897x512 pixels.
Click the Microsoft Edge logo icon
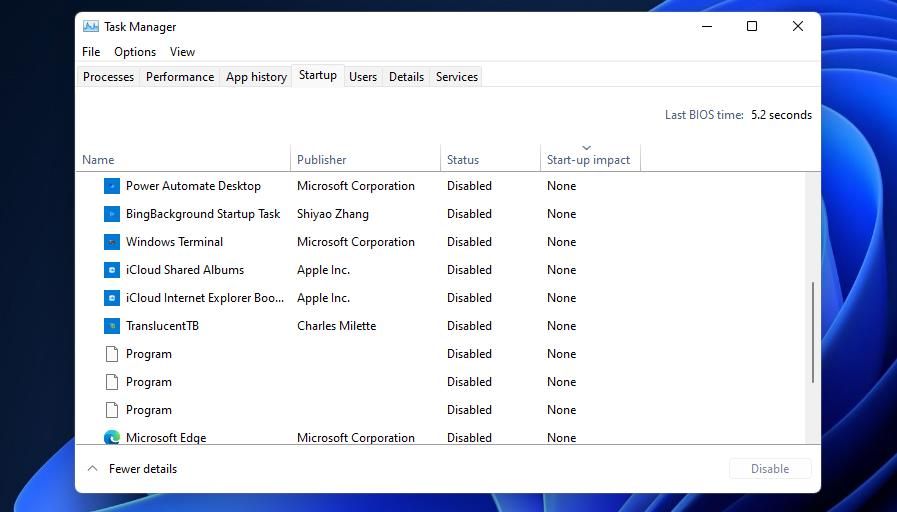pos(112,437)
